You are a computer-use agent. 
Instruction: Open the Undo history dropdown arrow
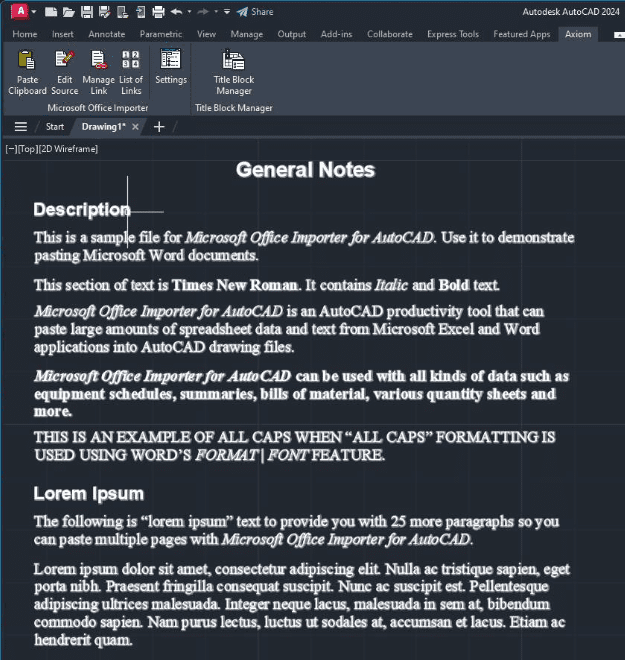(189, 12)
